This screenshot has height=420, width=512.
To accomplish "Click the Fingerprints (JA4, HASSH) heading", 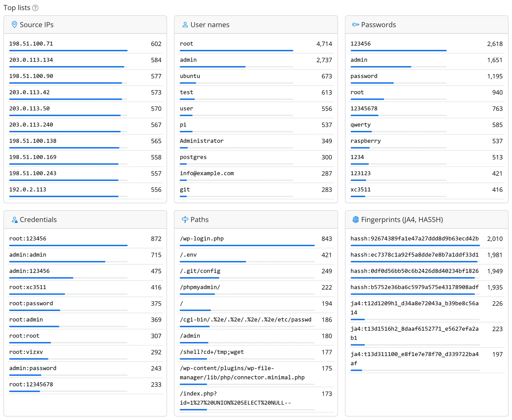I will 402,220.
